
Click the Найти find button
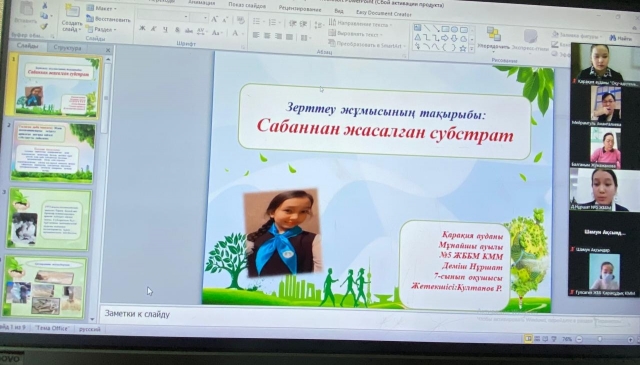tap(621, 38)
